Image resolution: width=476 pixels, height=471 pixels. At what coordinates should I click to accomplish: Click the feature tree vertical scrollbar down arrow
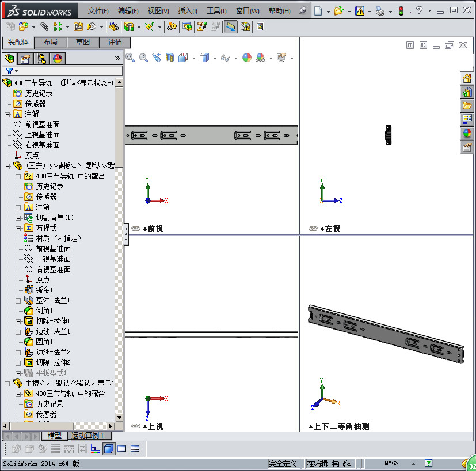coord(119,418)
